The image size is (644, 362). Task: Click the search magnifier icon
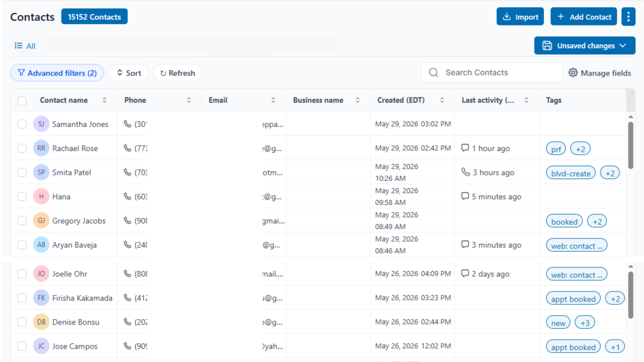coord(433,72)
